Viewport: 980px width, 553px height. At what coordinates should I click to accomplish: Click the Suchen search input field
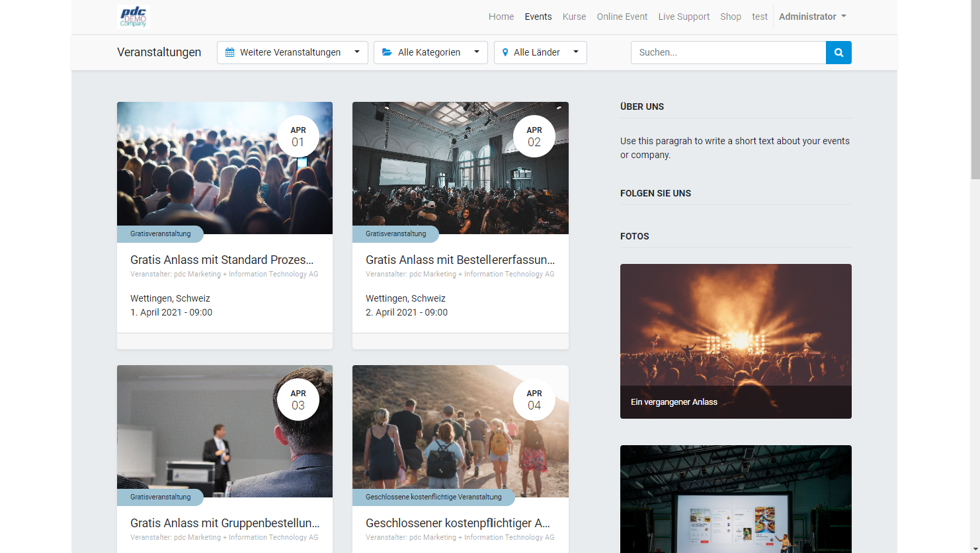coord(728,53)
